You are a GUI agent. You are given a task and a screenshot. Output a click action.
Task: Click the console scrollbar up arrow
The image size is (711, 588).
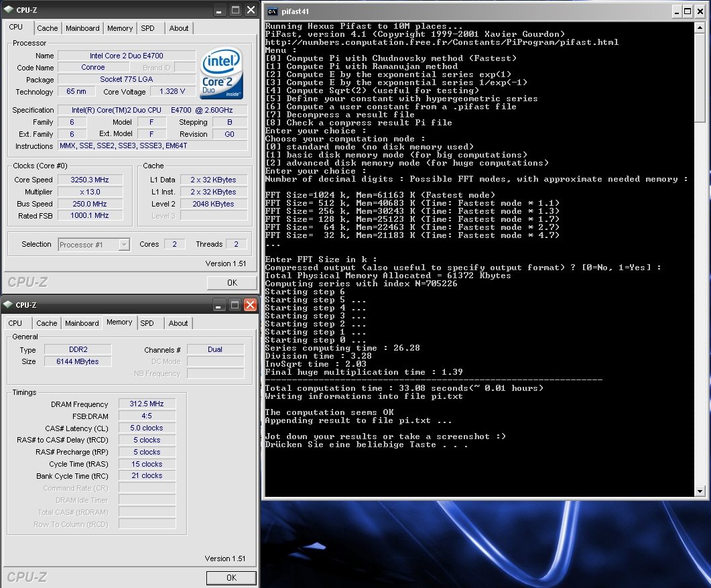click(x=700, y=27)
